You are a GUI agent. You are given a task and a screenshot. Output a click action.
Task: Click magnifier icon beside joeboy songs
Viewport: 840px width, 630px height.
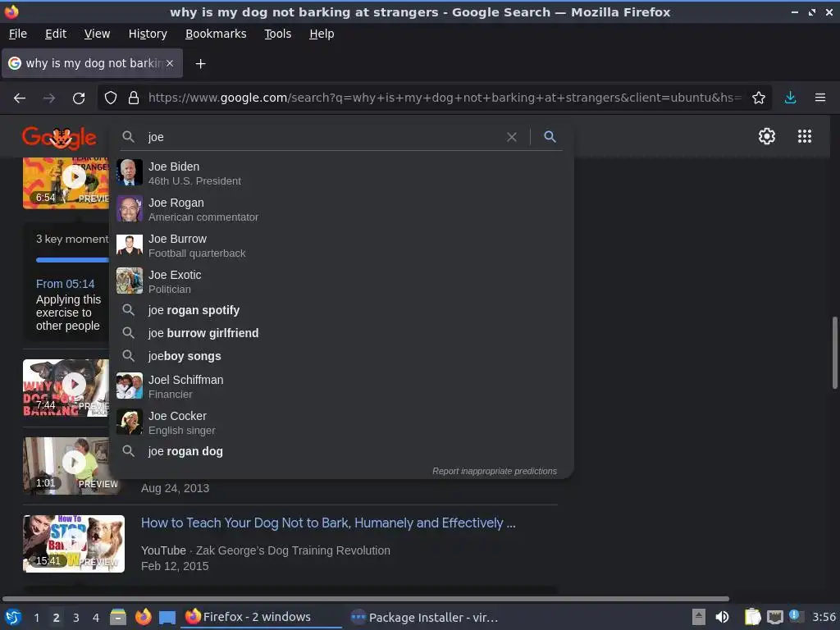point(128,356)
